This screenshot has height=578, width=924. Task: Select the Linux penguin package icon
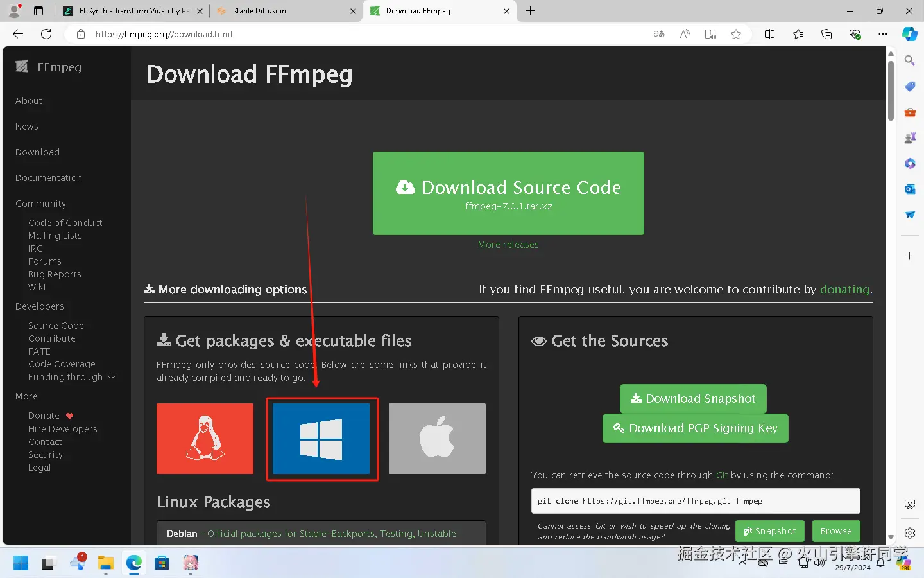205,439
